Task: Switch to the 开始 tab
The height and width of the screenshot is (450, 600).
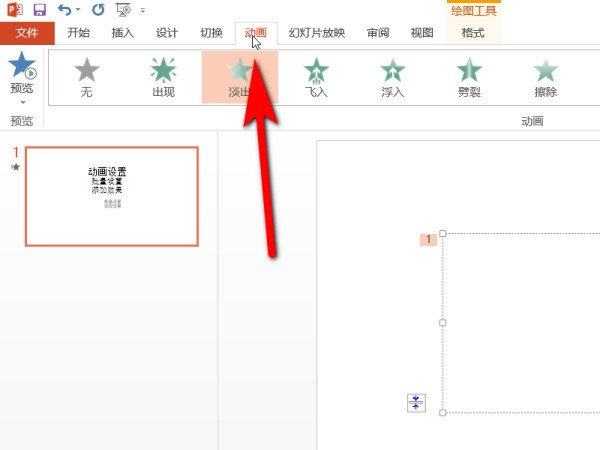Action: 78,33
